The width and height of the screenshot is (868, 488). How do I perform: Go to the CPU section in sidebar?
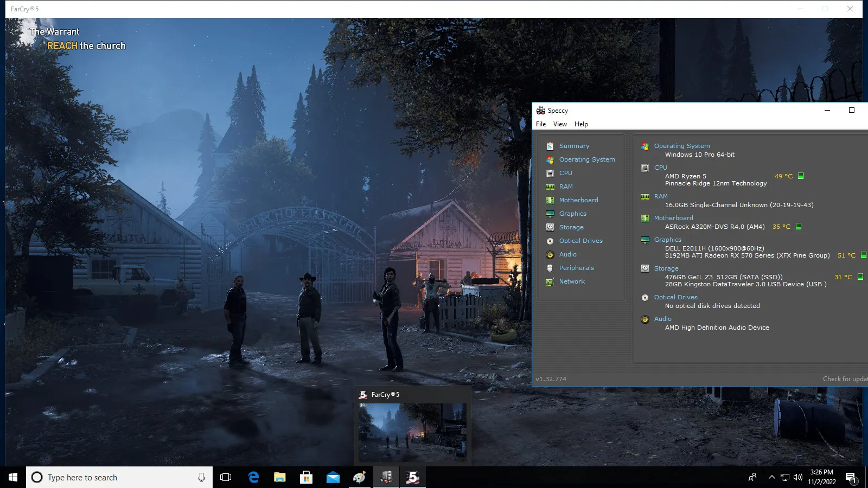[x=566, y=173]
